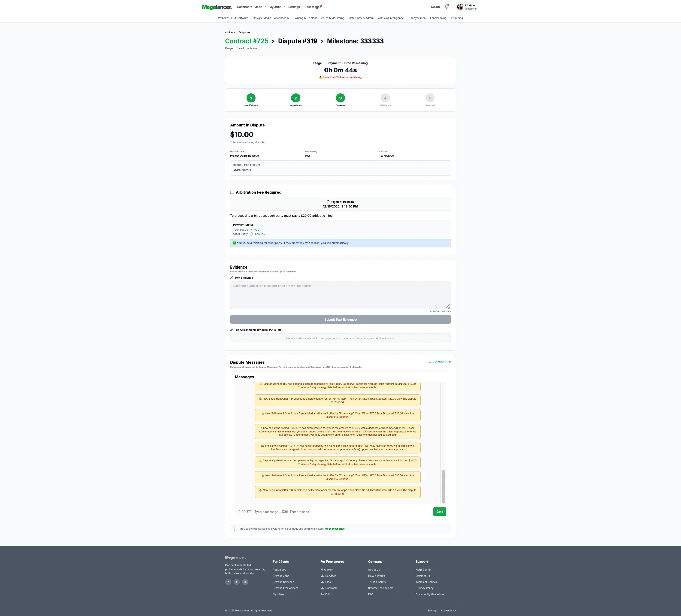Select the Artificial Intelligence category
The image size is (681, 616).
pyautogui.click(x=391, y=18)
